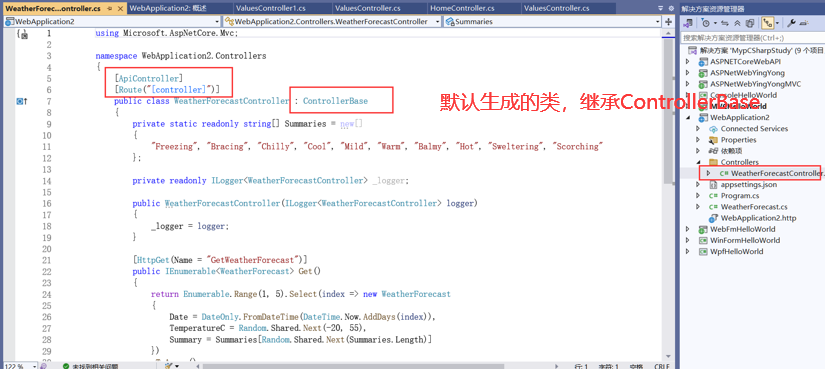This screenshot has height=376, width=825.
Task: Expand the Connected Services node
Action: pyautogui.click(x=698, y=129)
